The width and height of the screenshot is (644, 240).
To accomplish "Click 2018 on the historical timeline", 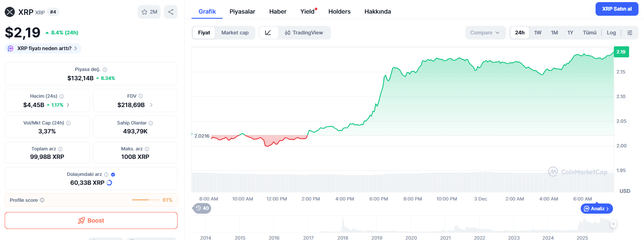I will 343,237.
